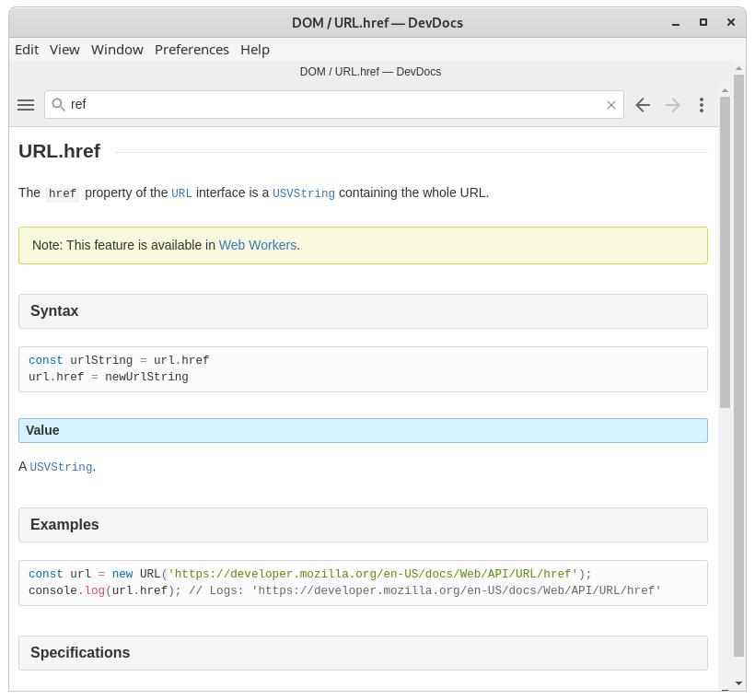Open the Window menu
This screenshot has width=755, height=700.
pyautogui.click(x=117, y=50)
